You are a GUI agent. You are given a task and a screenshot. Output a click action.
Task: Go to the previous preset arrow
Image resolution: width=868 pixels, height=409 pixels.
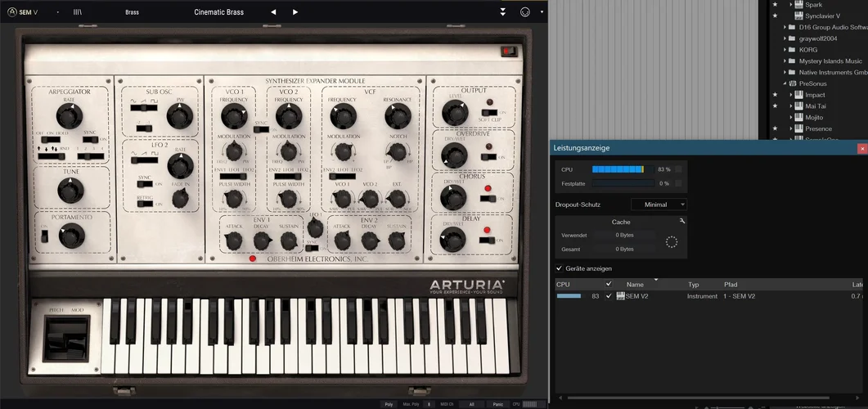[273, 12]
